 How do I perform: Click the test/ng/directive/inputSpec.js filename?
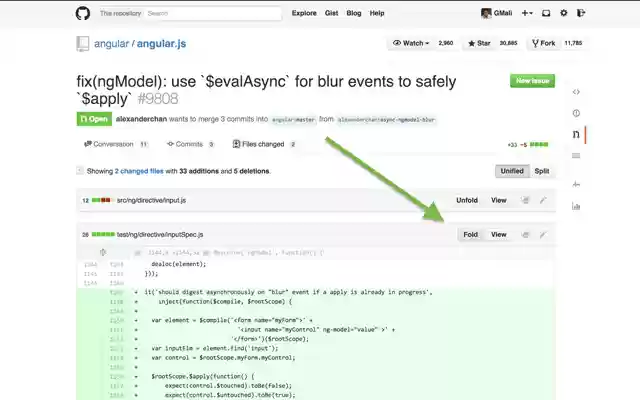coord(160,235)
